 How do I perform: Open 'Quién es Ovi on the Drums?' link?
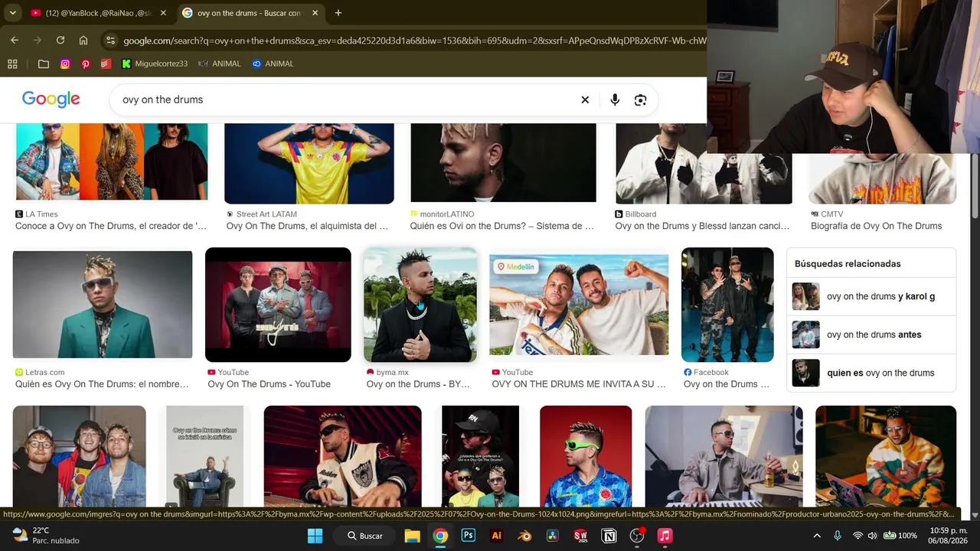(502, 226)
